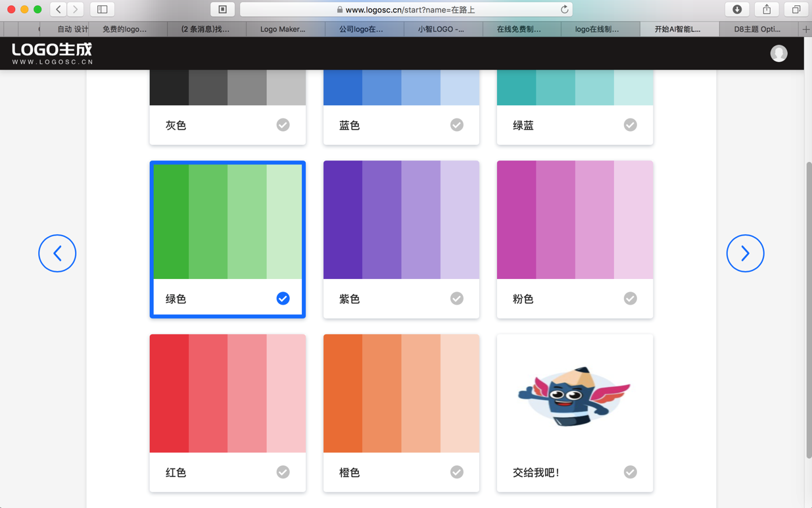Click the 红色 label text
Image resolution: width=812 pixels, height=508 pixels.
coord(176,472)
